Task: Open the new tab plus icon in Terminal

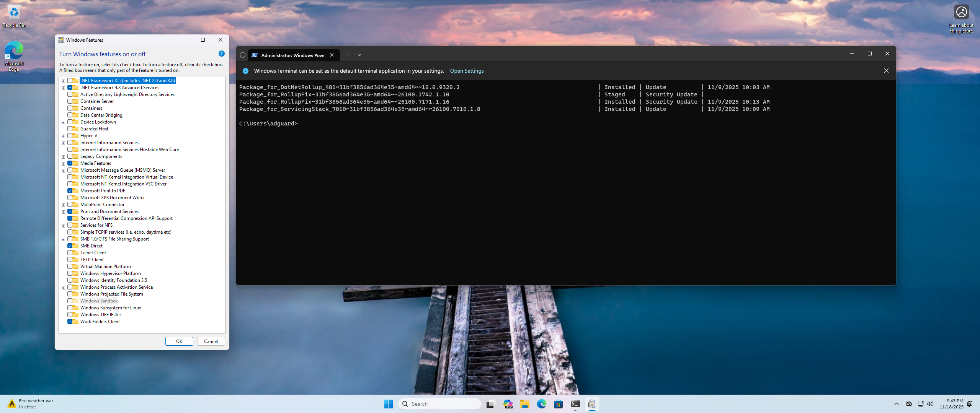Action: coord(348,55)
